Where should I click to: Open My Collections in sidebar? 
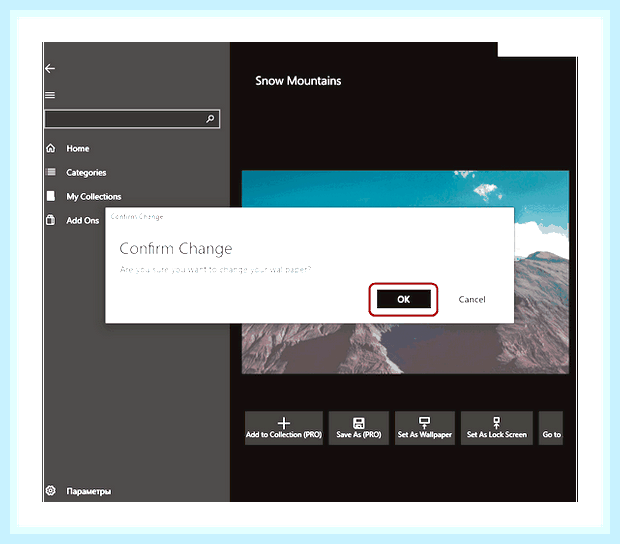pos(94,196)
